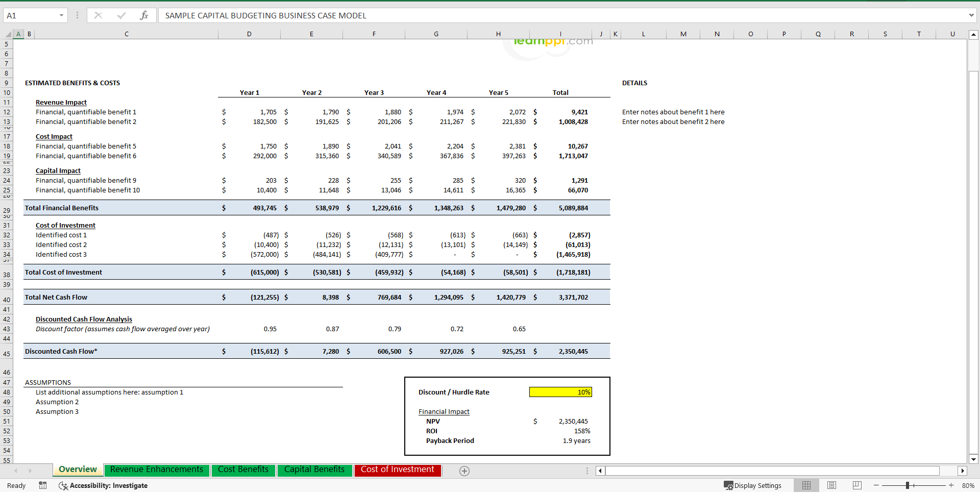
Task: Expand the formula bar with its dropdown arrow
Action: [x=971, y=15]
